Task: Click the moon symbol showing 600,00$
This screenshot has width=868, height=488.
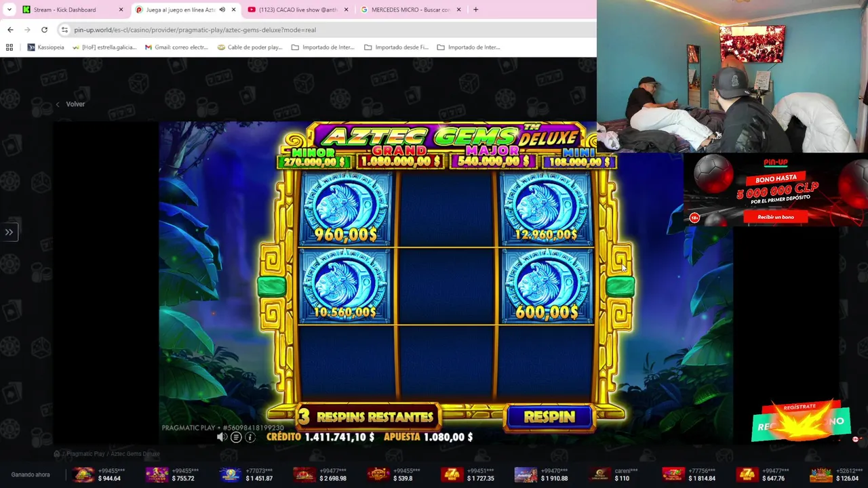Action: coord(547,286)
